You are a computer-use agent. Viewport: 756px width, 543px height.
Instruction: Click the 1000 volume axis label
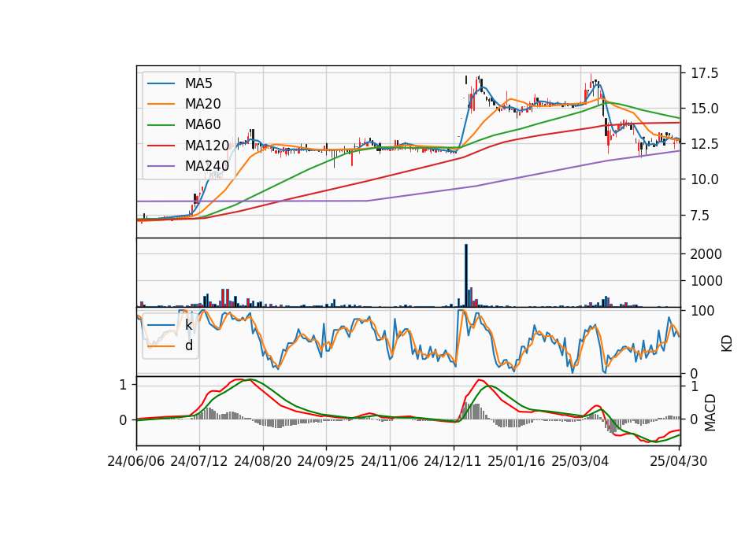point(706,281)
